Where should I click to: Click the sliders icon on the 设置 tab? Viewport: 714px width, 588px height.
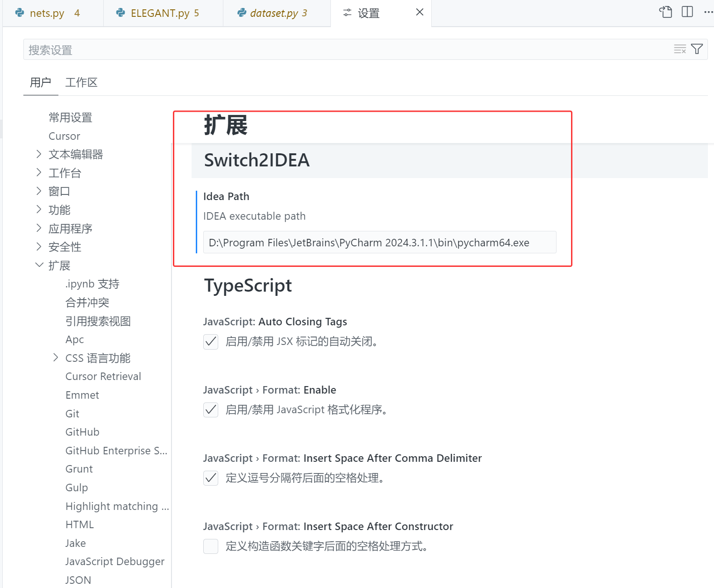pyautogui.click(x=347, y=13)
